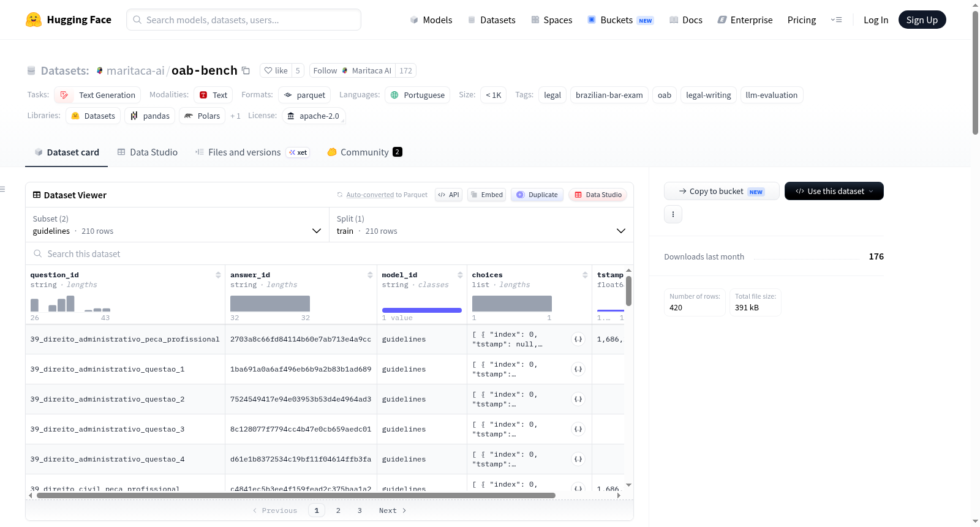Image resolution: width=980 pixels, height=527 pixels.
Task: Go to page 2 of the dataset
Action: (338, 510)
